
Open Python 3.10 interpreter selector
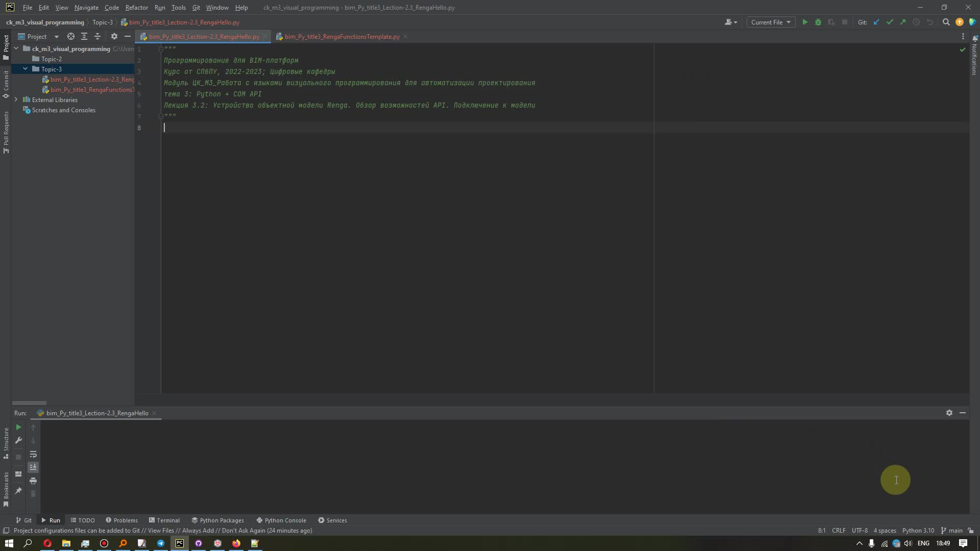[x=918, y=531]
